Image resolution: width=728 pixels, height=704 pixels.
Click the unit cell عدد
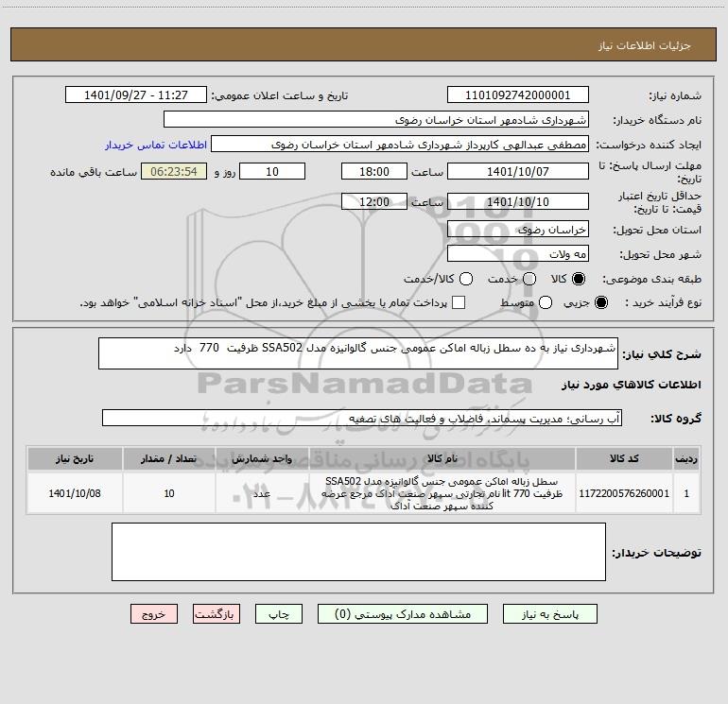(x=262, y=493)
